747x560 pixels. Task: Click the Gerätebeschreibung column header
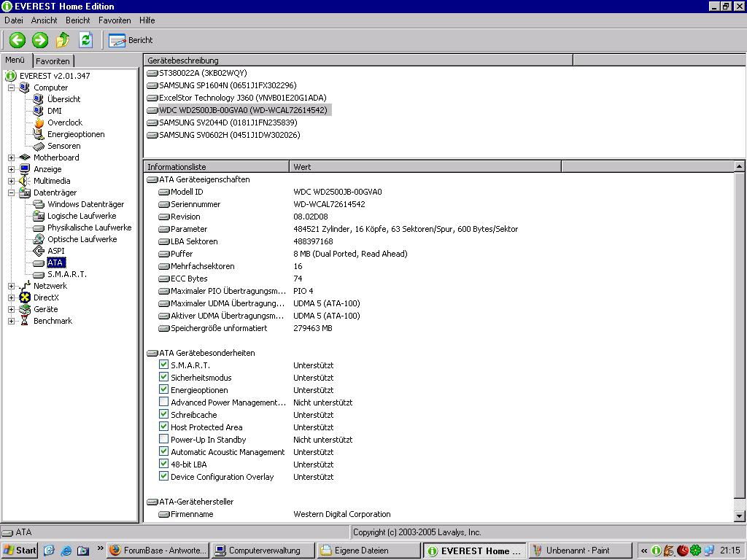(x=358, y=60)
